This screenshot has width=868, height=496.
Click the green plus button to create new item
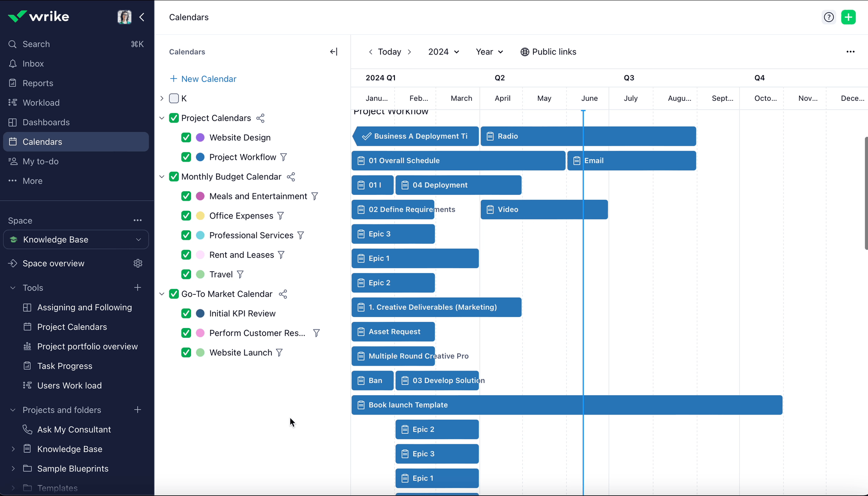[849, 17]
